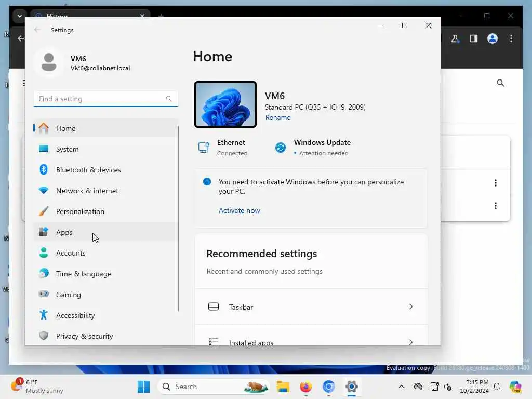Open Apps settings category
The image size is (532, 399).
[105, 232]
